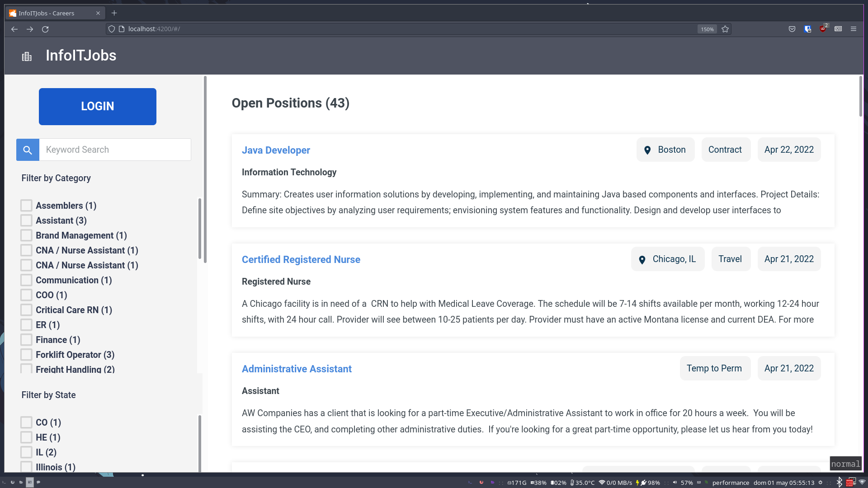Open the Java Developer job link
The width and height of the screenshot is (868, 488).
click(x=276, y=150)
